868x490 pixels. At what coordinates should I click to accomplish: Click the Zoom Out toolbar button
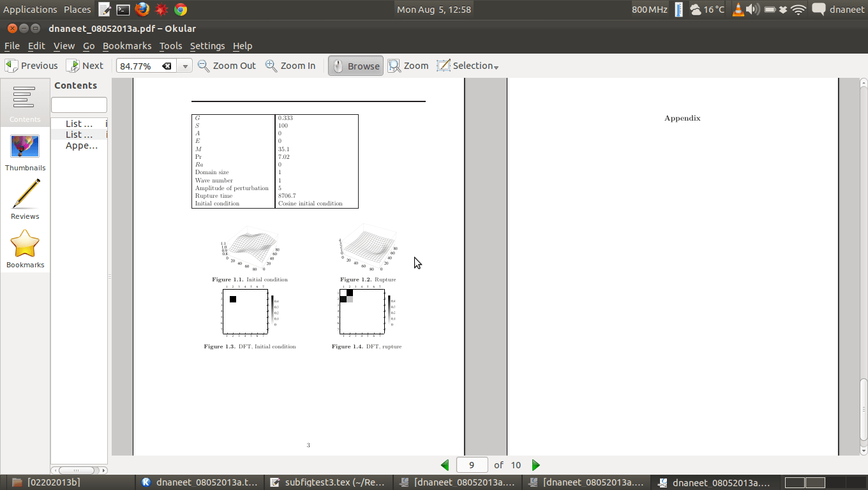227,66
